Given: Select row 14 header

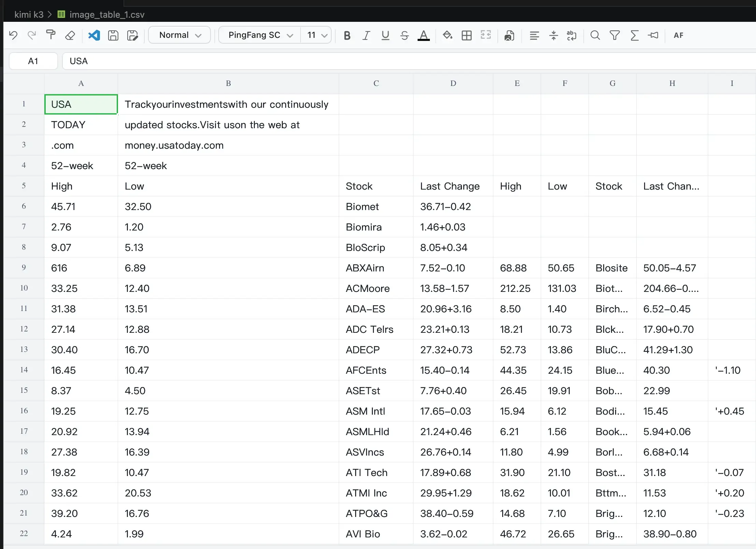Looking at the screenshot, I should 24,370.
